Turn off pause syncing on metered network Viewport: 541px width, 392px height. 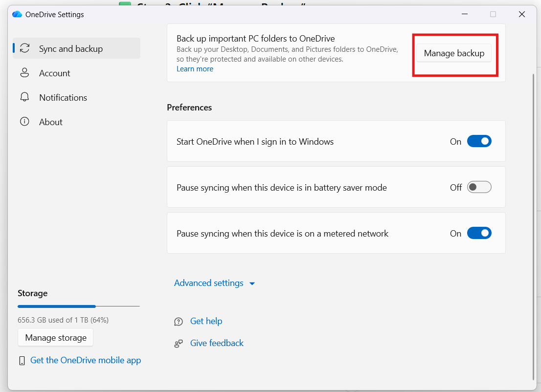point(479,233)
